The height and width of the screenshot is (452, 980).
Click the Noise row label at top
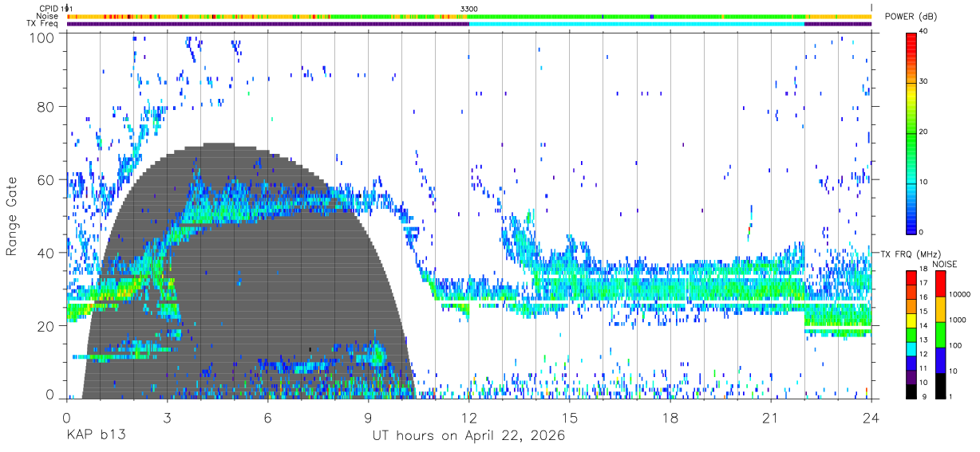pos(47,16)
